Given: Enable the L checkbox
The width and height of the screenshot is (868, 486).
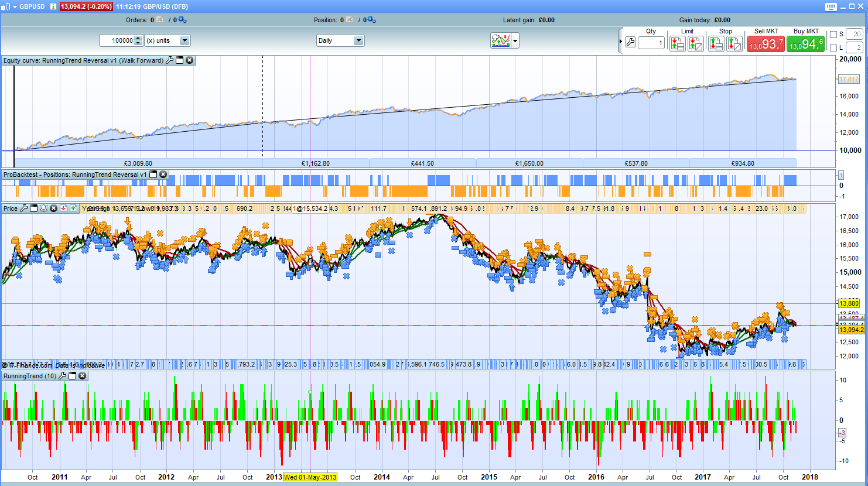Looking at the screenshot, I should pyautogui.click(x=833, y=48).
